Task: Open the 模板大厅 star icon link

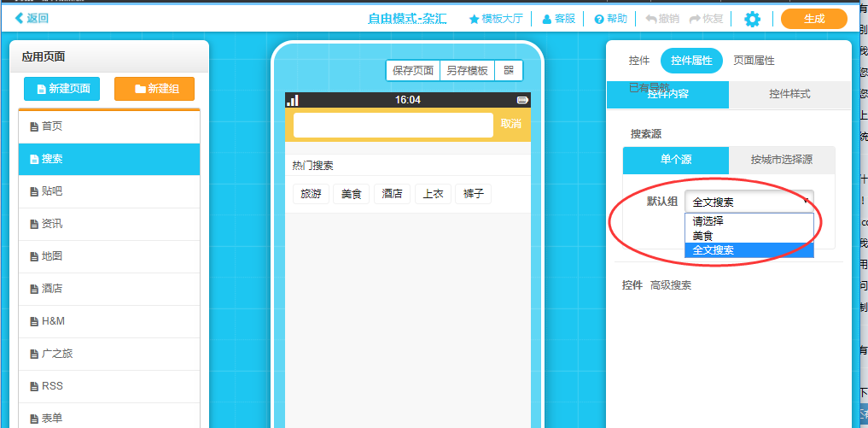Action: pos(496,19)
